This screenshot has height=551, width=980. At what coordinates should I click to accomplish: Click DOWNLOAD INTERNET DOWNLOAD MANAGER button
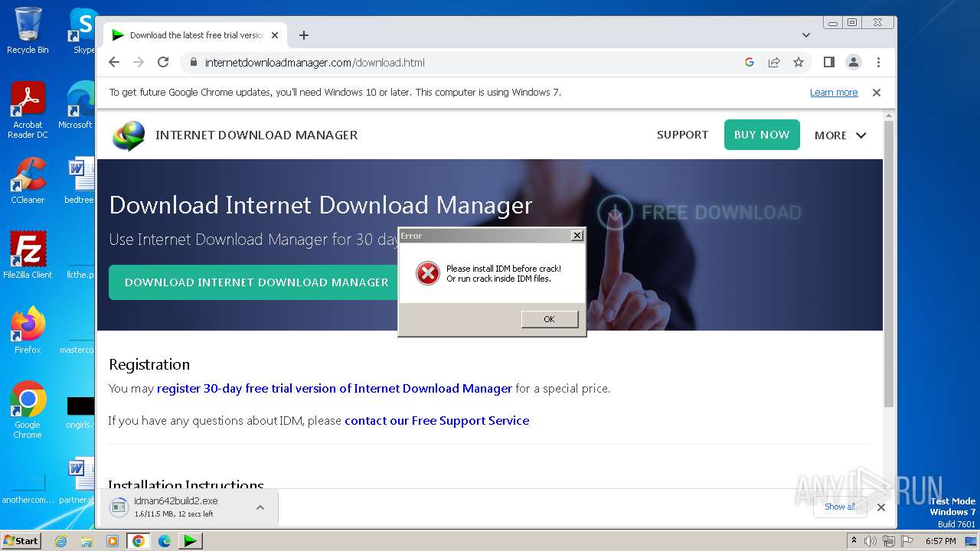click(x=256, y=282)
